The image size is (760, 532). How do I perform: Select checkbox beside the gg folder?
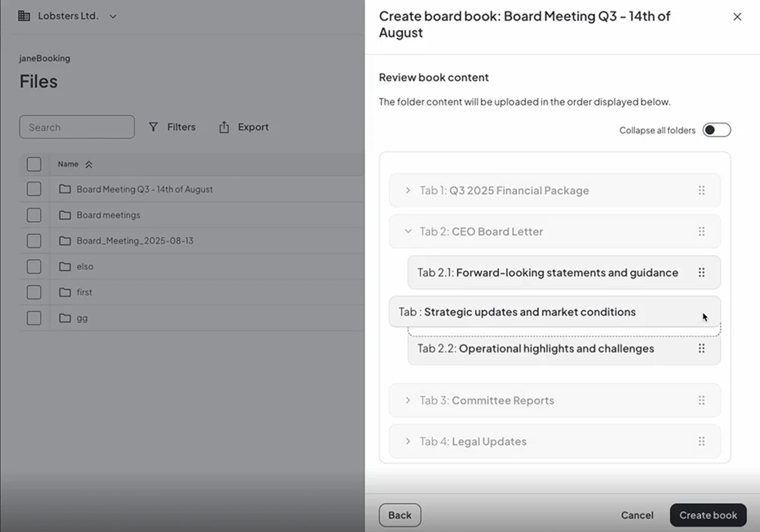[34, 318]
